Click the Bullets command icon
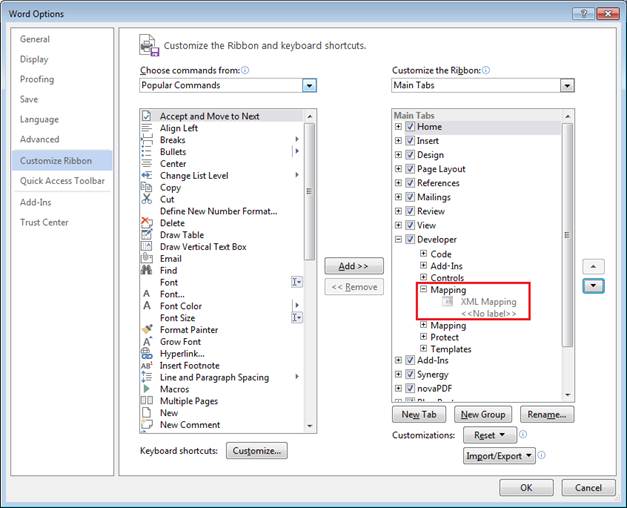The image size is (627, 508). tap(147, 152)
